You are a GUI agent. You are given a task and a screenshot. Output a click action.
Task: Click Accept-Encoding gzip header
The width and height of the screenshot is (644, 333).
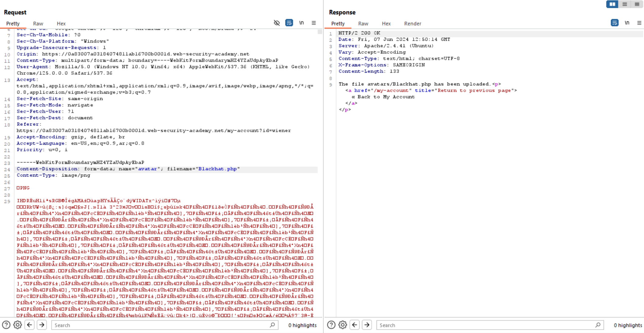click(71, 137)
